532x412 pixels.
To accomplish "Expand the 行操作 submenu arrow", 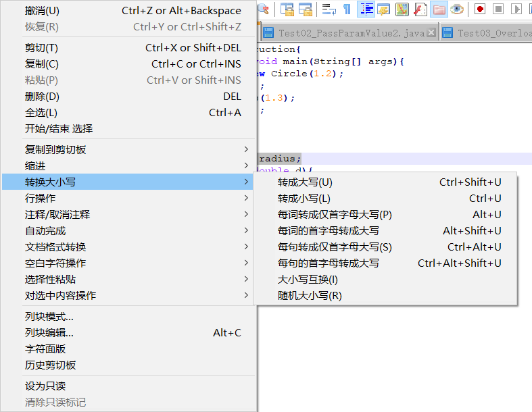I will 246,198.
